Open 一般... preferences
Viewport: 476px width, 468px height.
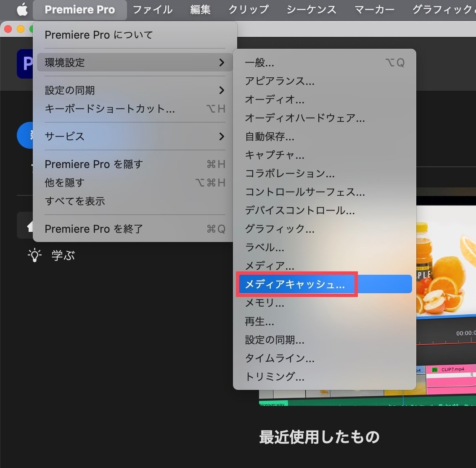324,63
